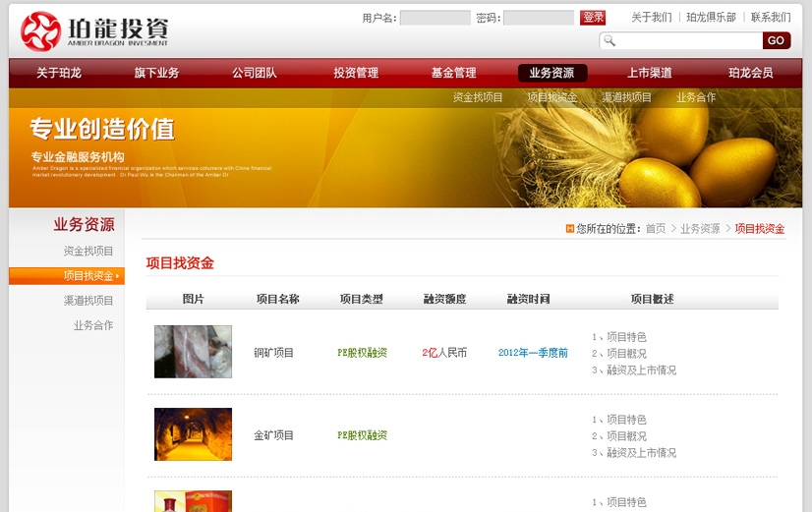Select 业务合作 in the left sidebar
812x512 pixels.
pyautogui.click(x=93, y=325)
